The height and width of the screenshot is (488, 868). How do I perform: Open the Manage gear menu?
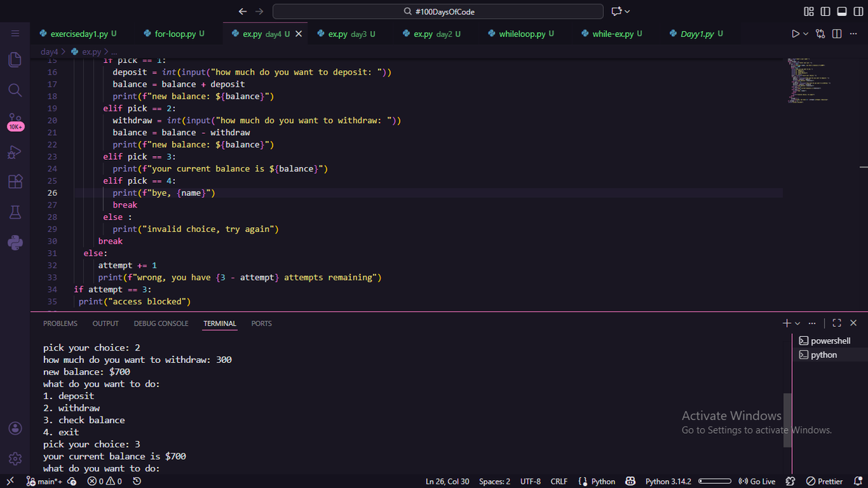[14, 458]
